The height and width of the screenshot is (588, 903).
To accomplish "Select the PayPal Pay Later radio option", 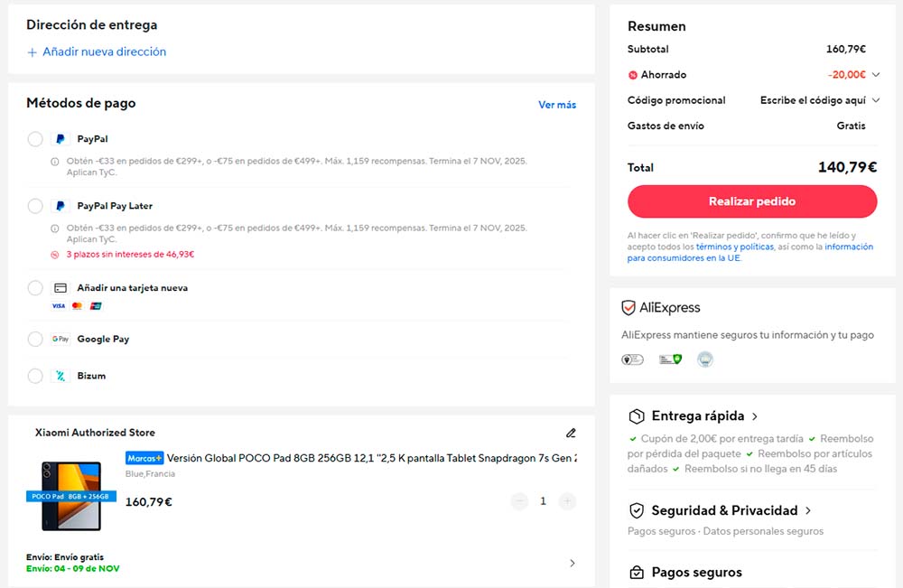I will tap(35, 206).
